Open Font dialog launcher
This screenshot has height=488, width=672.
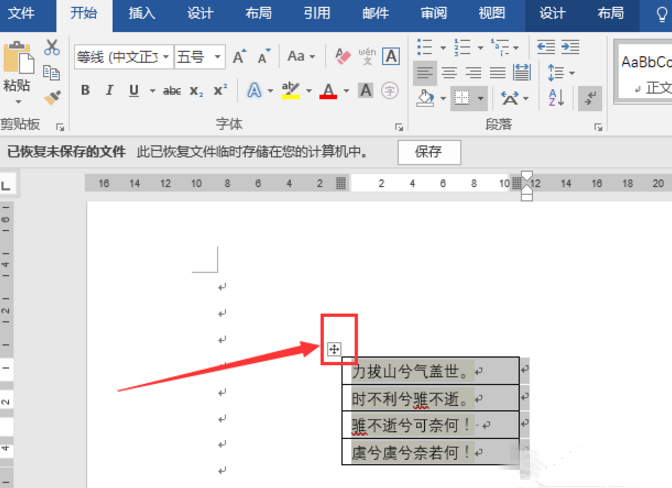[x=399, y=127]
